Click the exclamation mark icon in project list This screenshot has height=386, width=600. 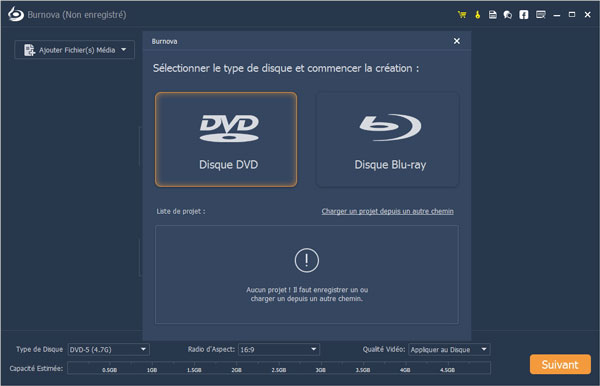point(307,261)
